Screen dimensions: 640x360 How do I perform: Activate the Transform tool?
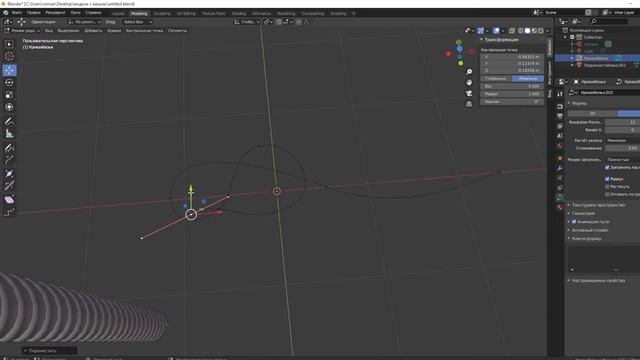(x=9, y=107)
